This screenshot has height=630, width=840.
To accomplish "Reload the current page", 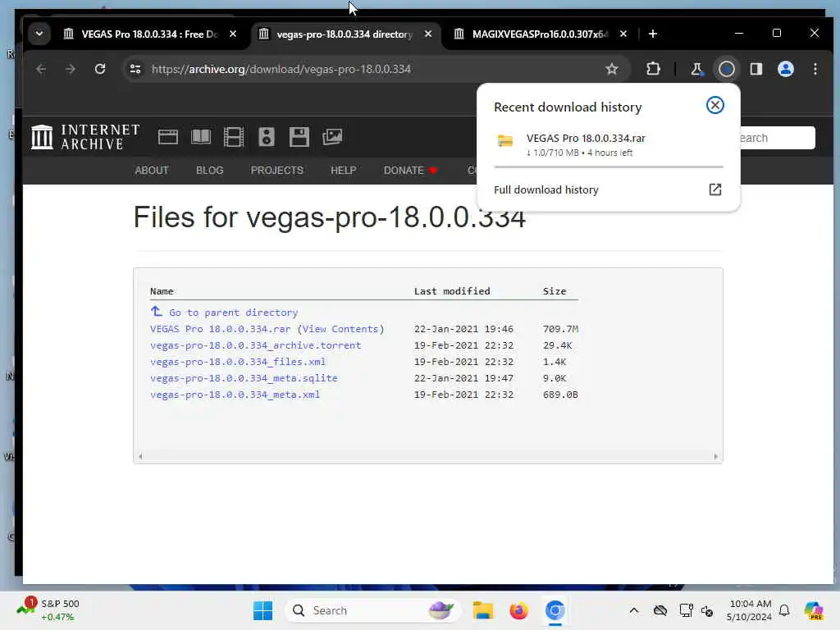I will (100, 69).
